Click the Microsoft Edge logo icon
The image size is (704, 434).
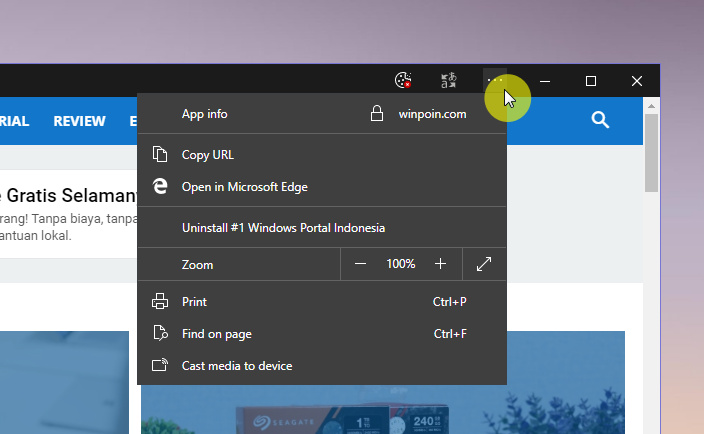coord(160,186)
